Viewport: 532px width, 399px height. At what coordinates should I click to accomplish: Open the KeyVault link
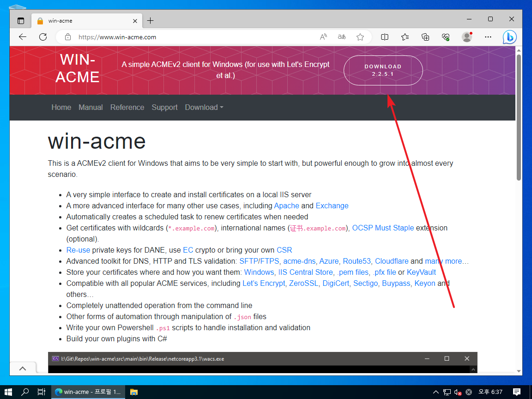(421, 272)
